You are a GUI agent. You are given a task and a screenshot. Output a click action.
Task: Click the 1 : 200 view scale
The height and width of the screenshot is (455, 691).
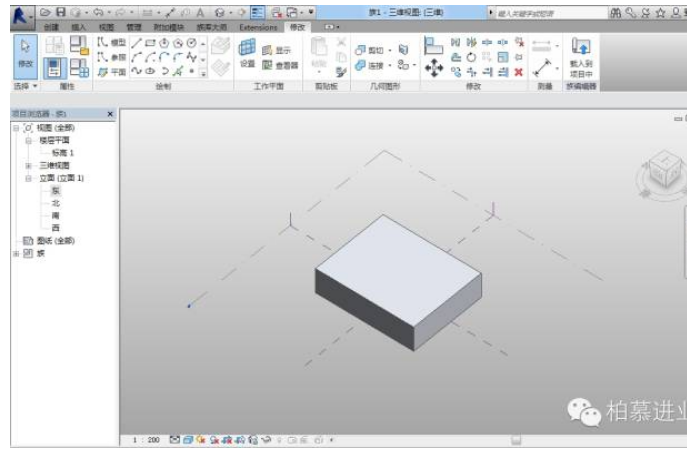tap(146, 439)
